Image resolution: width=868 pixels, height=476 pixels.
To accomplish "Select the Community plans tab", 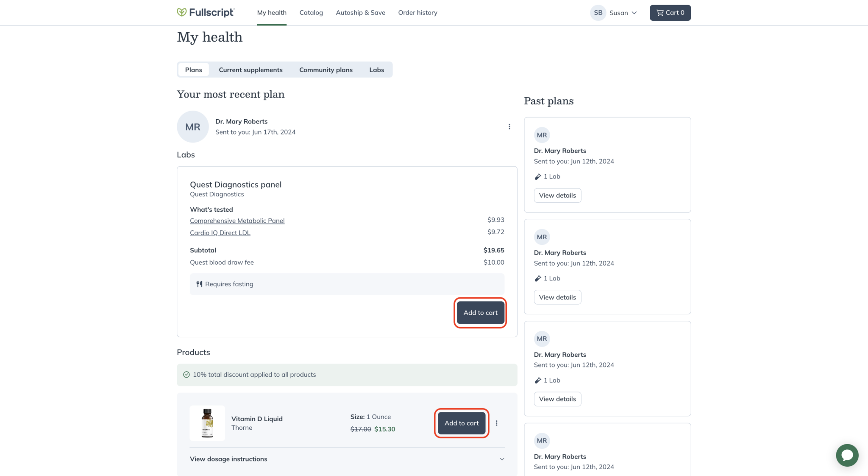I will coord(325,70).
